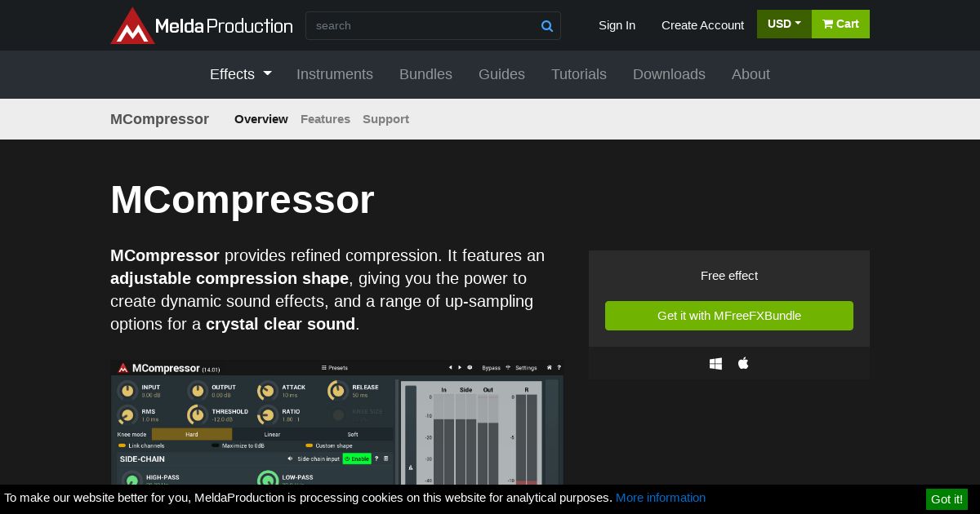Click the RATIO knob
Image resolution: width=980 pixels, height=514 pixels.
point(267,415)
